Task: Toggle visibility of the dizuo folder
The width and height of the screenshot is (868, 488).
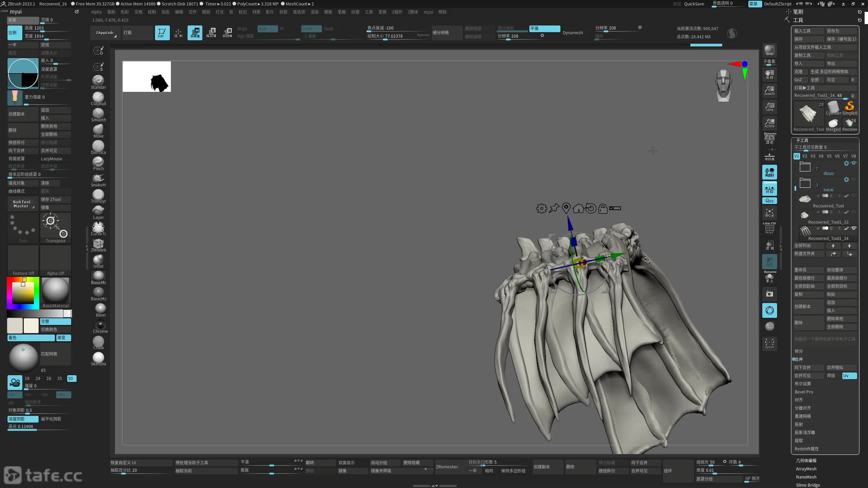Action: (854, 163)
